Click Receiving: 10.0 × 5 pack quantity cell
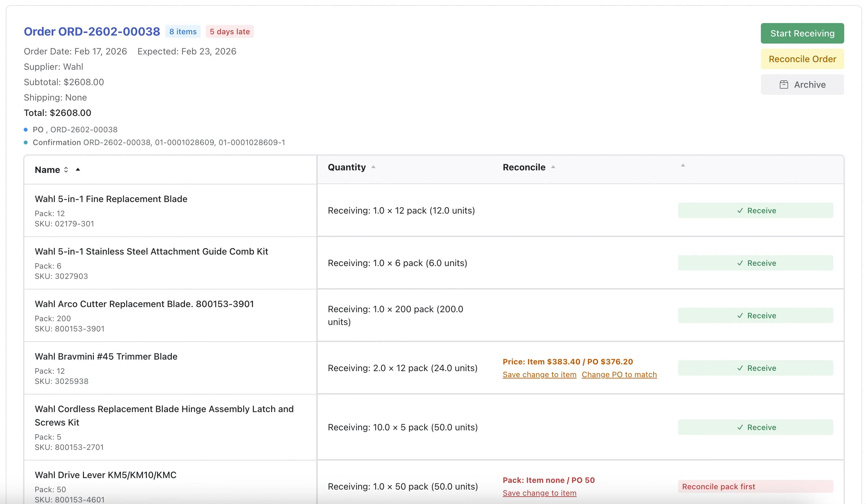This screenshot has width=866, height=504. (403, 427)
